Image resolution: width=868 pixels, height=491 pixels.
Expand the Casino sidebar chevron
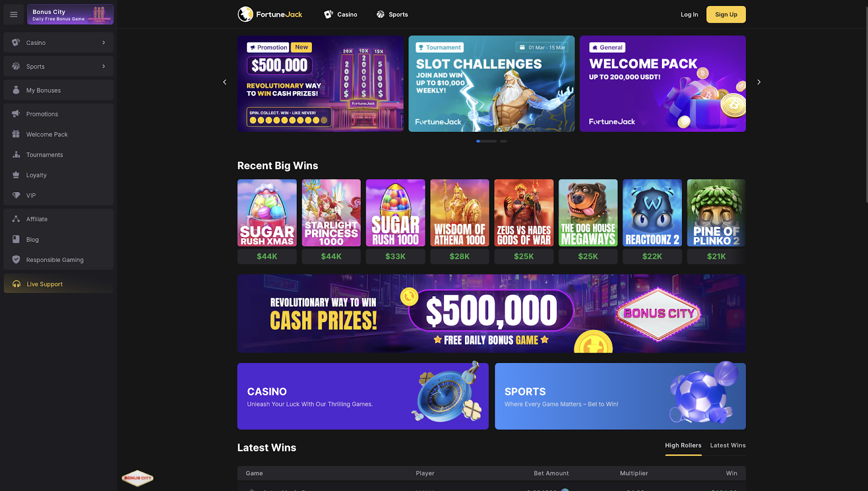[104, 42]
